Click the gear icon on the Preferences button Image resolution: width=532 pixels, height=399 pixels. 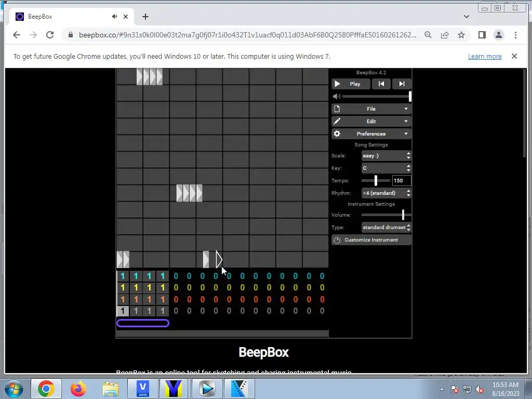click(x=337, y=134)
